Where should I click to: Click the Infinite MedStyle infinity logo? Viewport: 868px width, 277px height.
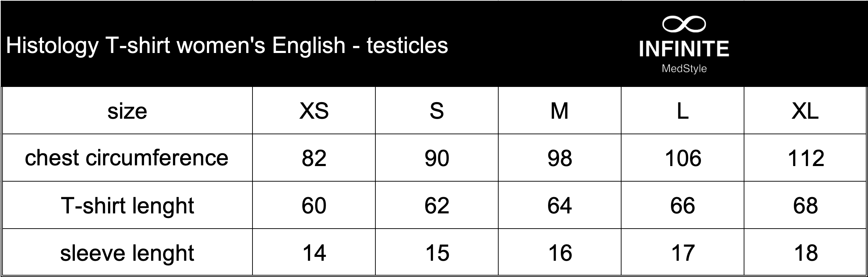coord(684,25)
